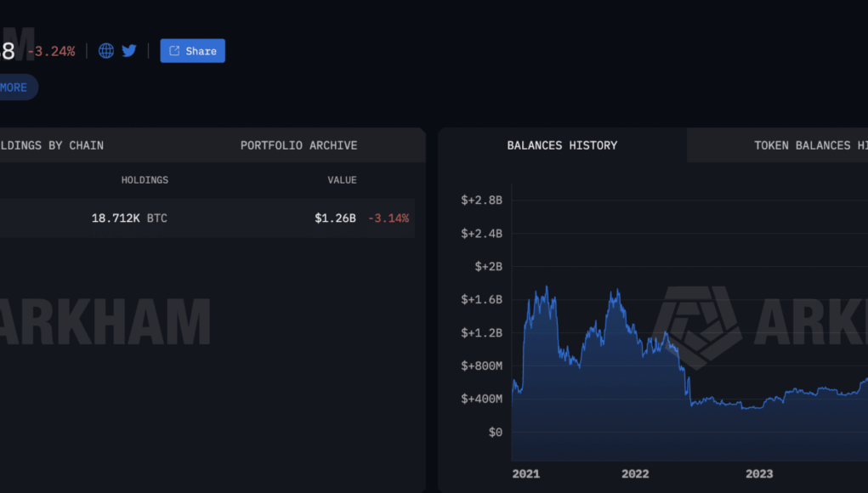
Task: Sort by the HOLDINGS column header
Action: pyautogui.click(x=145, y=180)
